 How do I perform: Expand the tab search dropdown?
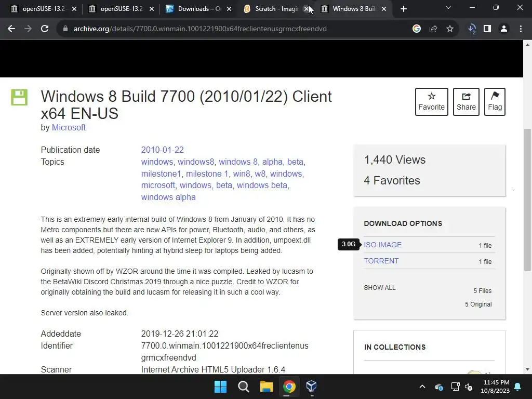pyautogui.click(x=448, y=7)
